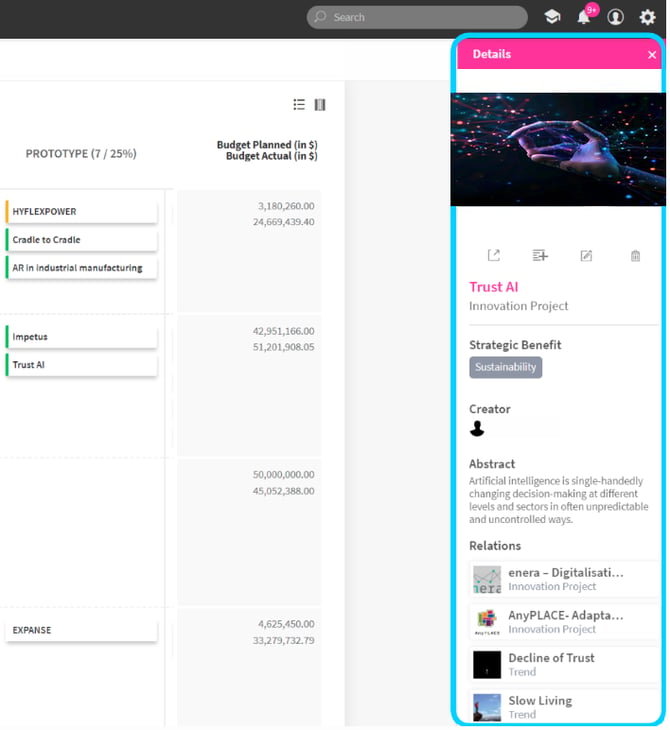This screenshot has height=730, width=670.
Task: Select the Trust AI card in board
Action: point(81,365)
